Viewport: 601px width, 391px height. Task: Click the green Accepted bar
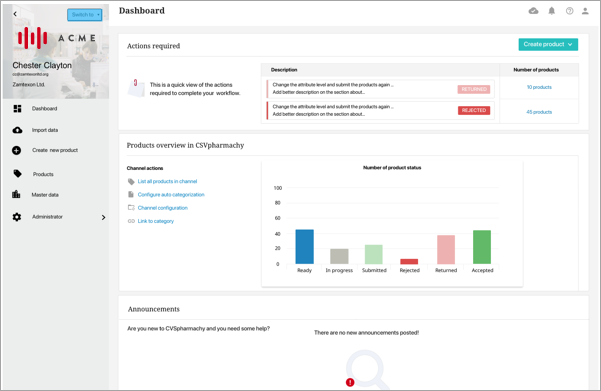pos(482,247)
